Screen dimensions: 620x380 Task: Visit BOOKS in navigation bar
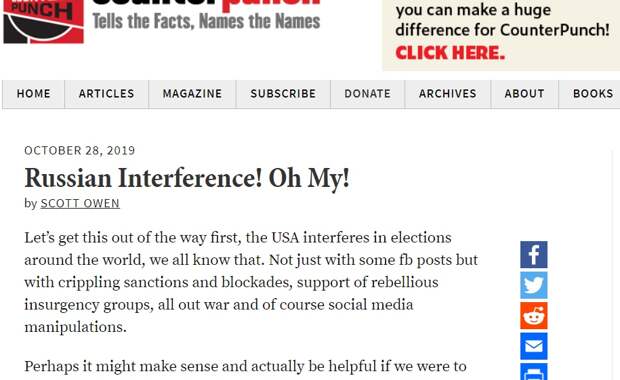coord(591,94)
